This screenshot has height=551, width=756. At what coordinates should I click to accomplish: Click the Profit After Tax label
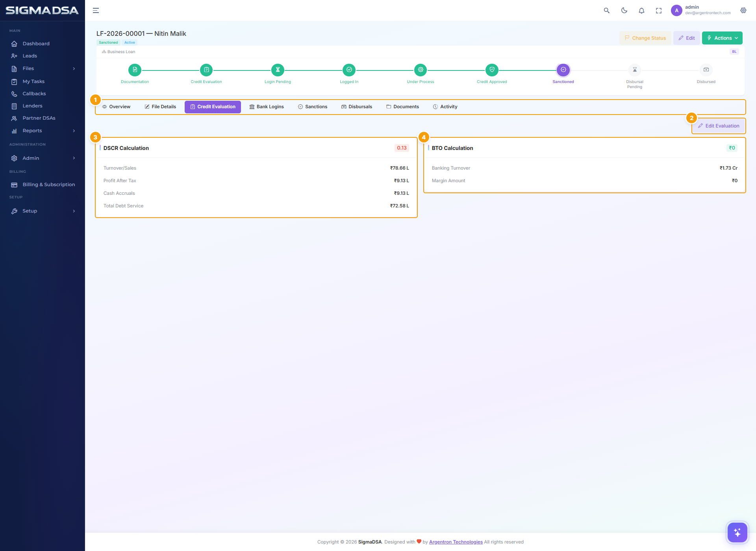point(120,181)
